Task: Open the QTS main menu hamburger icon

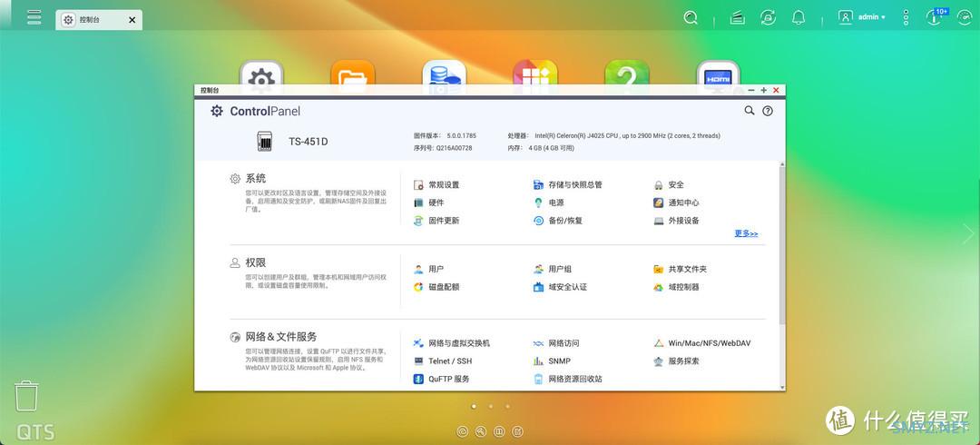Action: [x=34, y=17]
